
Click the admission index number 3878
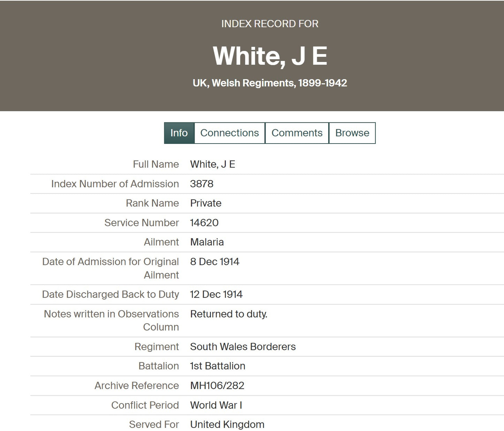(x=202, y=184)
